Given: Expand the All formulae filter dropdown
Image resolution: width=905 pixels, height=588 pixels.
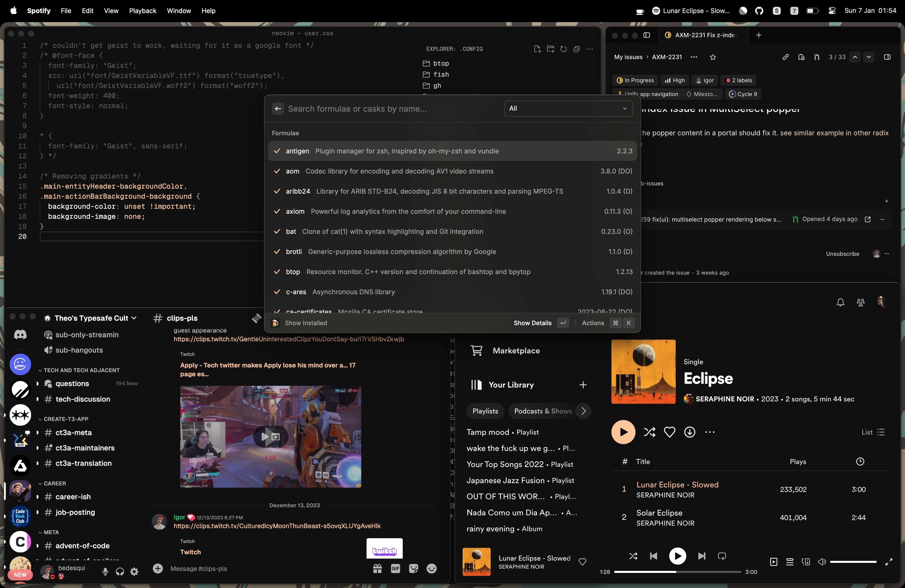Looking at the screenshot, I should coord(568,108).
